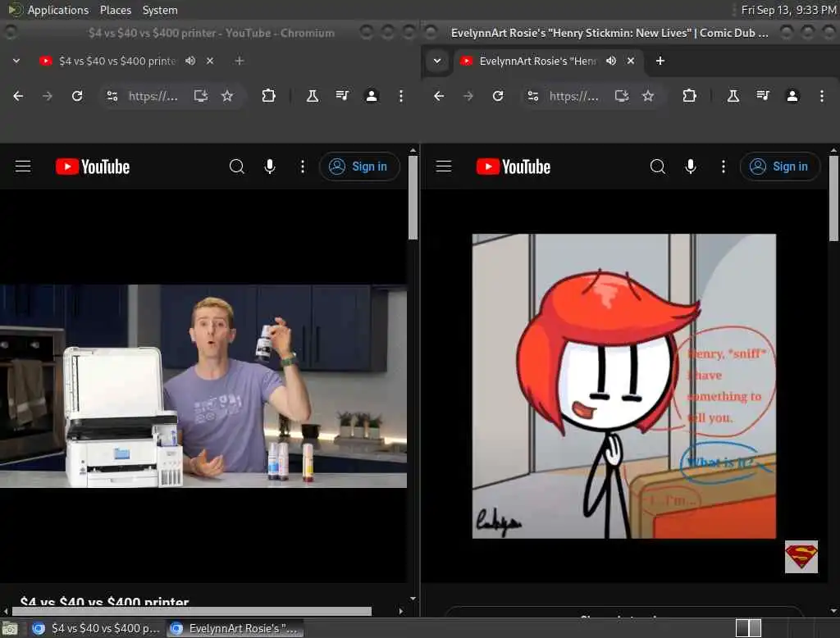840x638 pixels.
Task: Open Chromium menu in left window
Action: [400, 96]
